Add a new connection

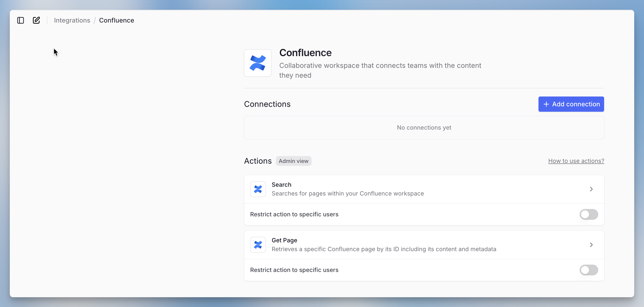point(571,104)
